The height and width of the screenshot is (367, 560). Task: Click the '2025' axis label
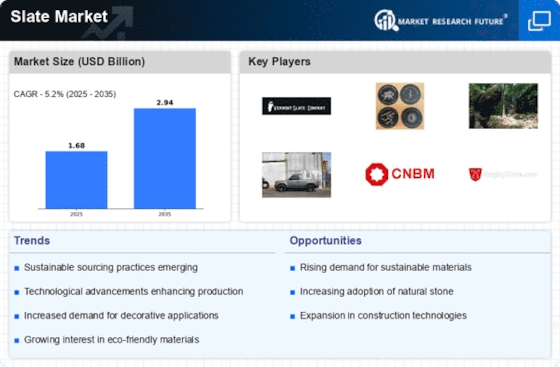pos(76,214)
